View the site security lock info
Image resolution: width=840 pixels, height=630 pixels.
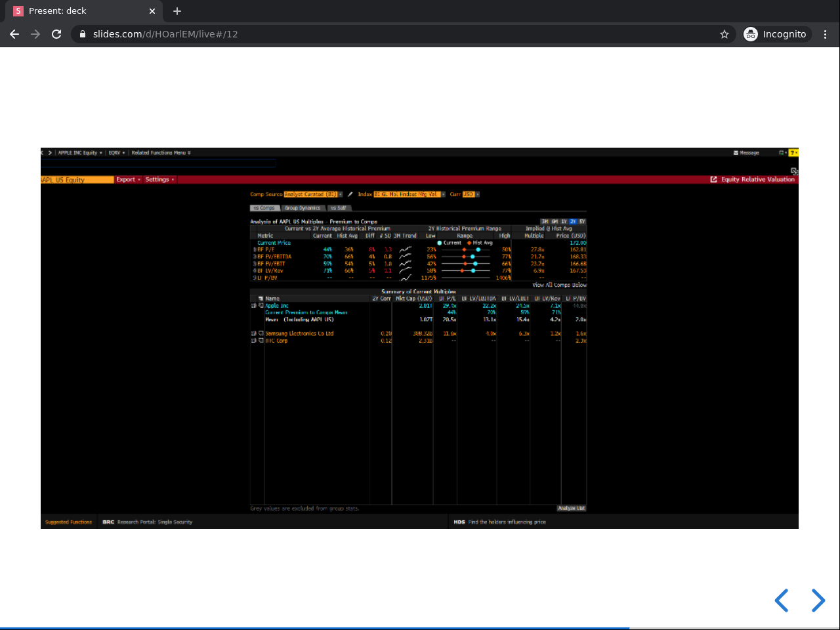(x=83, y=34)
